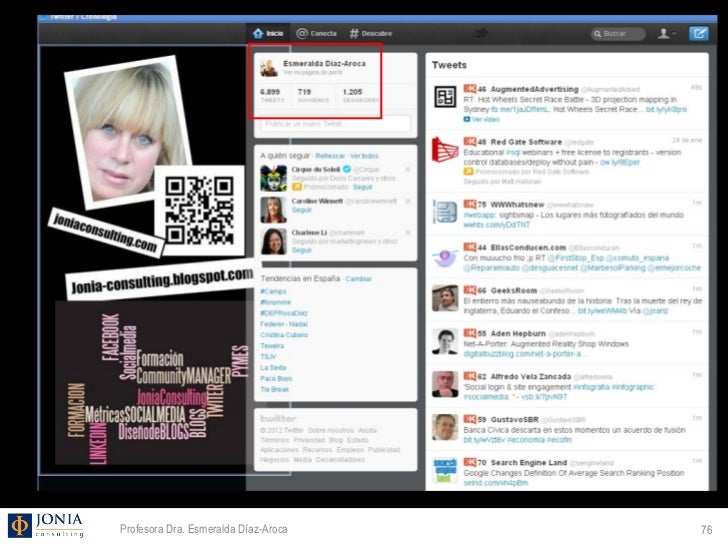
Task: Click Cambiar next to Tendencias en España
Action: coord(358,279)
